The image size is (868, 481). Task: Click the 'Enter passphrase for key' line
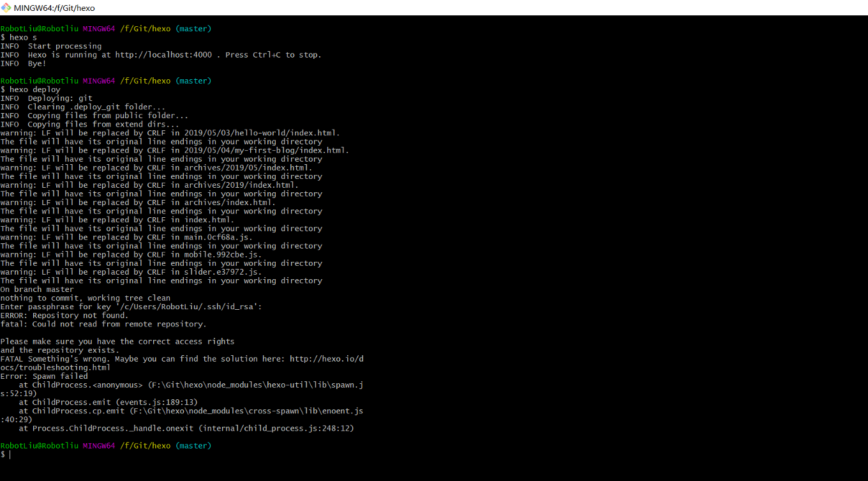[x=131, y=307]
